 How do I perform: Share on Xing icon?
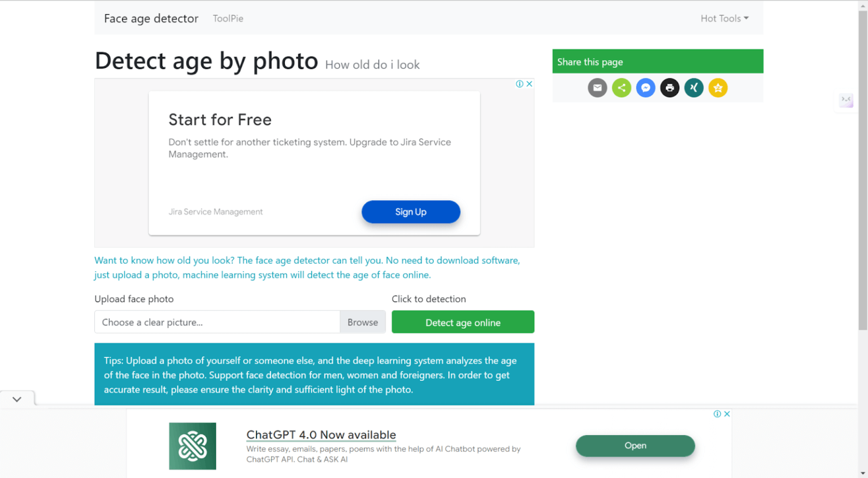coord(694,88)
